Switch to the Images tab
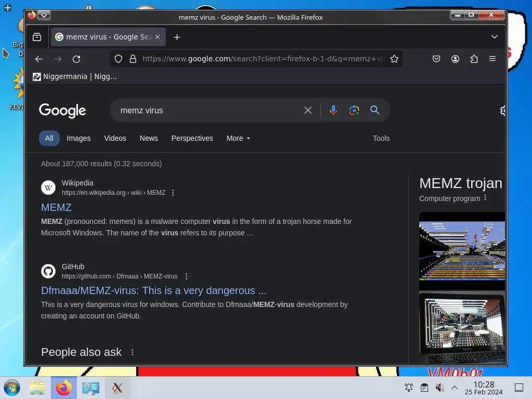 [x=79, y=138]
